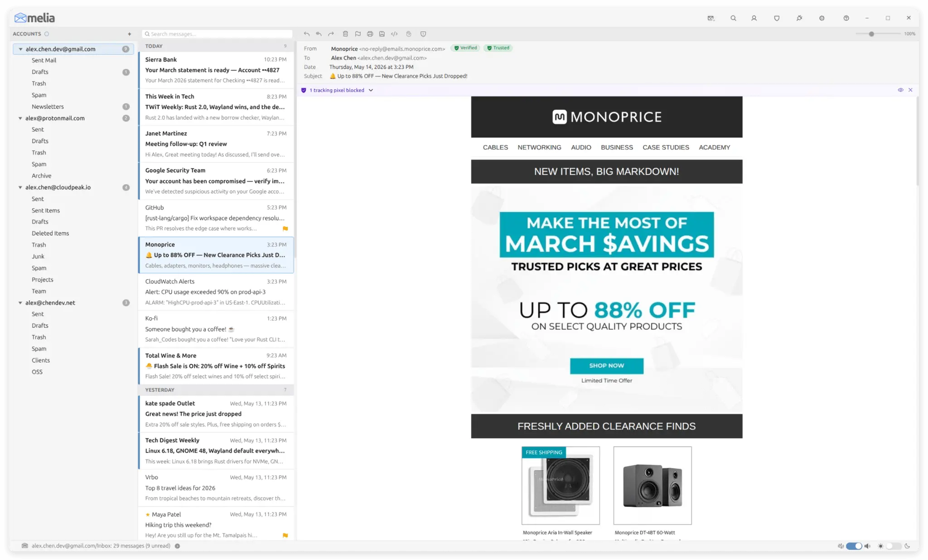The height and width of the screenshot is (560, 928).
Task: Dismiss the tracking pixel blocked bar
Action: [910, 90]
